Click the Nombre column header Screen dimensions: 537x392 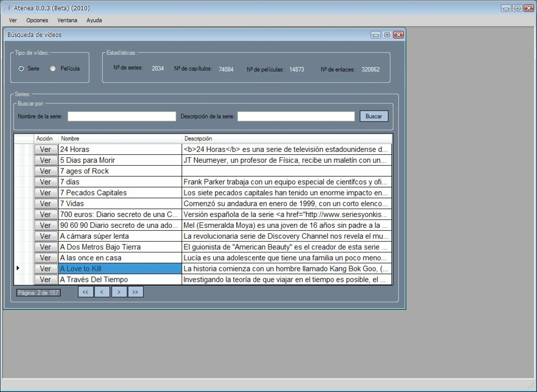120,139
